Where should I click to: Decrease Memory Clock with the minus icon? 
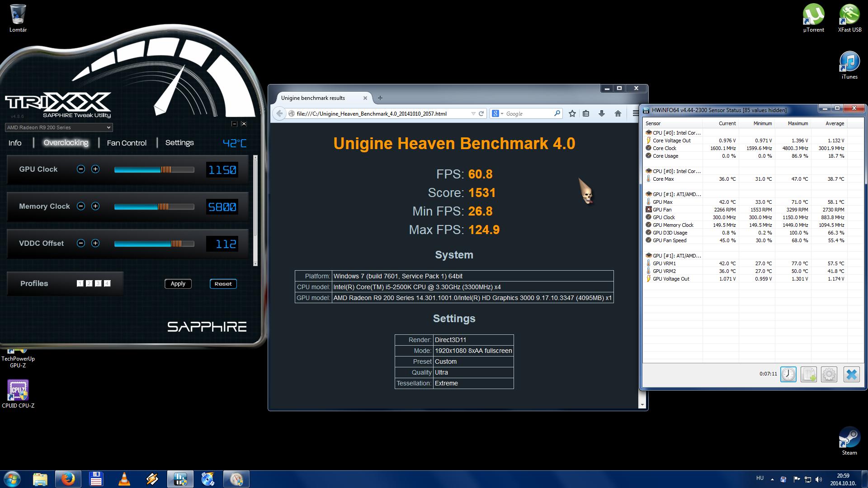tap(81, 206)
